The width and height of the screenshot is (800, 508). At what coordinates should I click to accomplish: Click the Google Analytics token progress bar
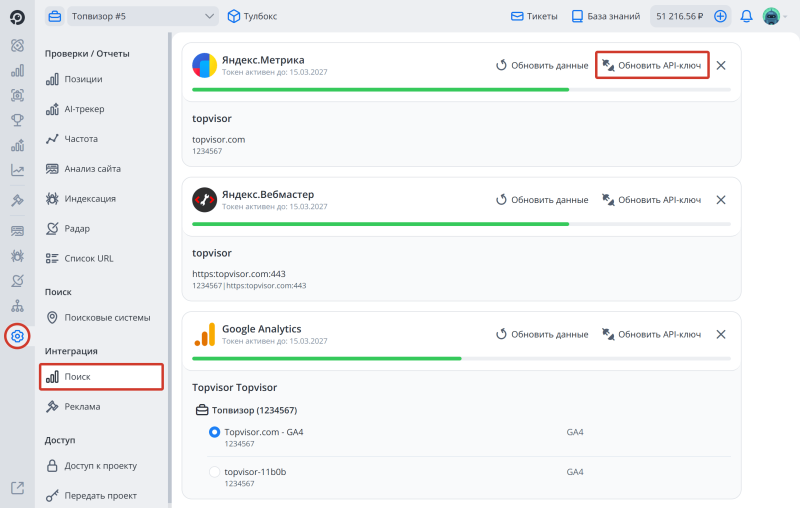point(461,359)
